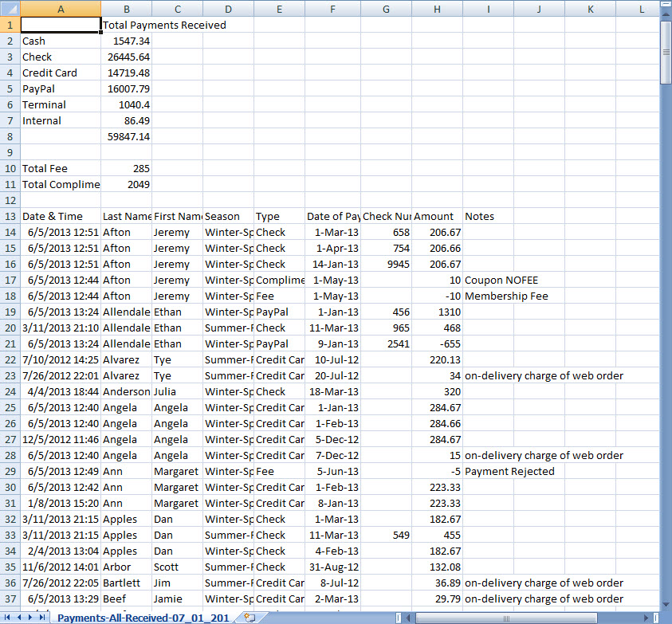Click the amount -655 in row 21
The height and width of the screenshot is (624, 672).
[x=437, y=343]
